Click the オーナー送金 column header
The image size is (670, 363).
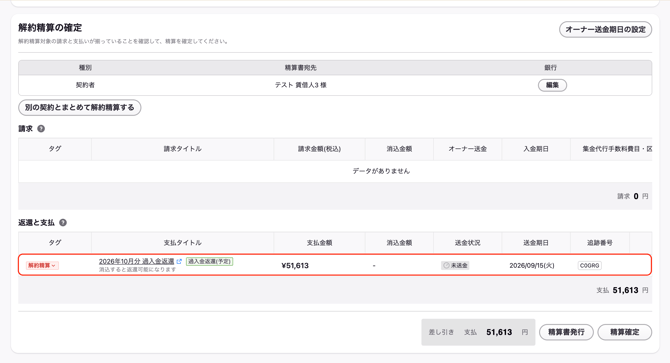pos(467,149)
